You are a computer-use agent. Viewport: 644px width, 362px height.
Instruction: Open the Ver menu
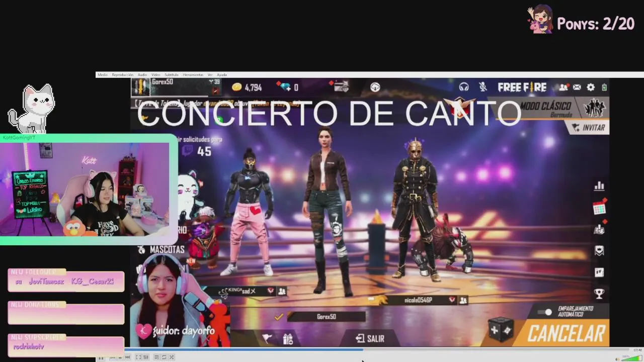[x=210, y=75]
